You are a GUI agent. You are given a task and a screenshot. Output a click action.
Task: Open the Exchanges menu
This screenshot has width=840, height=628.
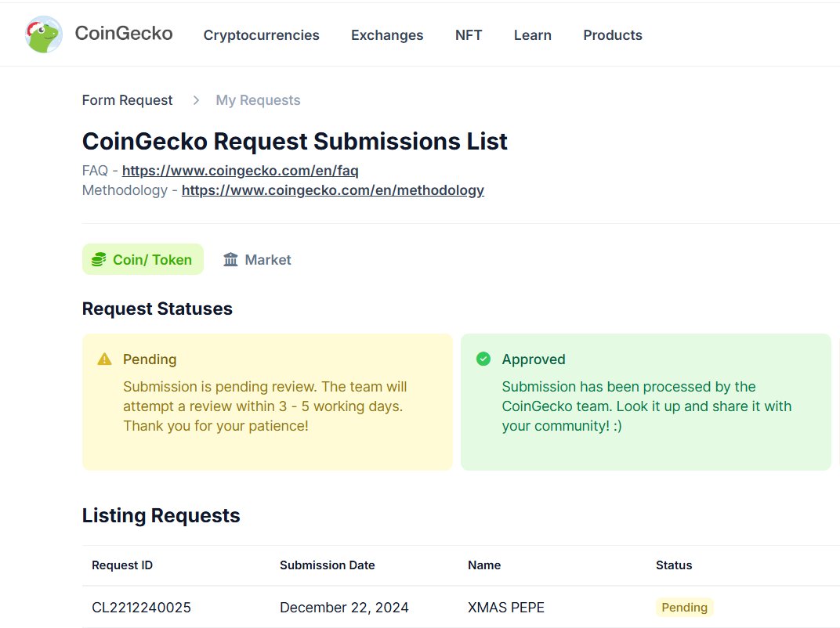click(387, 35)
